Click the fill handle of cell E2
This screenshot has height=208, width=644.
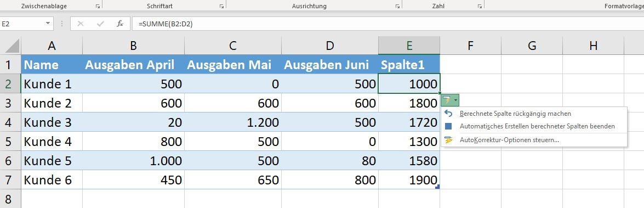(440, 93)
